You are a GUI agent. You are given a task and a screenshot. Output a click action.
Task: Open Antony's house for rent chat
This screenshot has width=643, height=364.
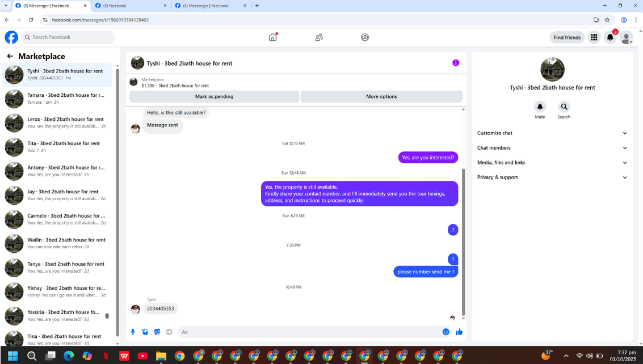pyautogui.click(x=57, y=171)
